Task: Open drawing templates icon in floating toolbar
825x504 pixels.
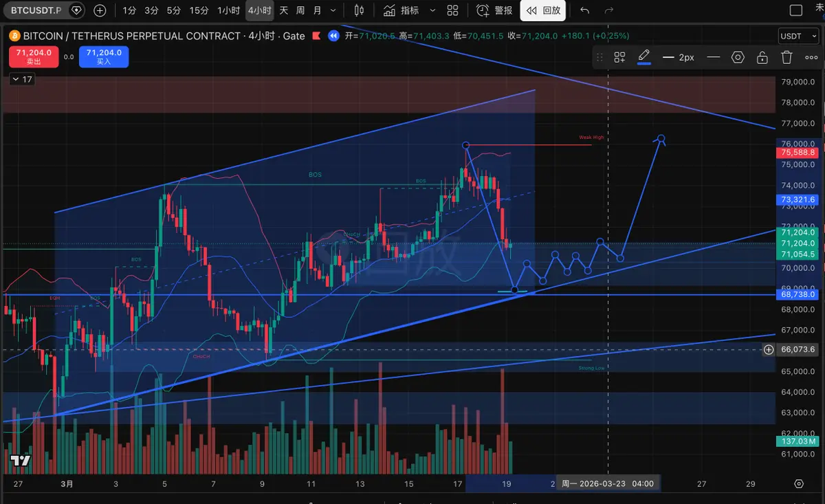Action: (619, 58)
